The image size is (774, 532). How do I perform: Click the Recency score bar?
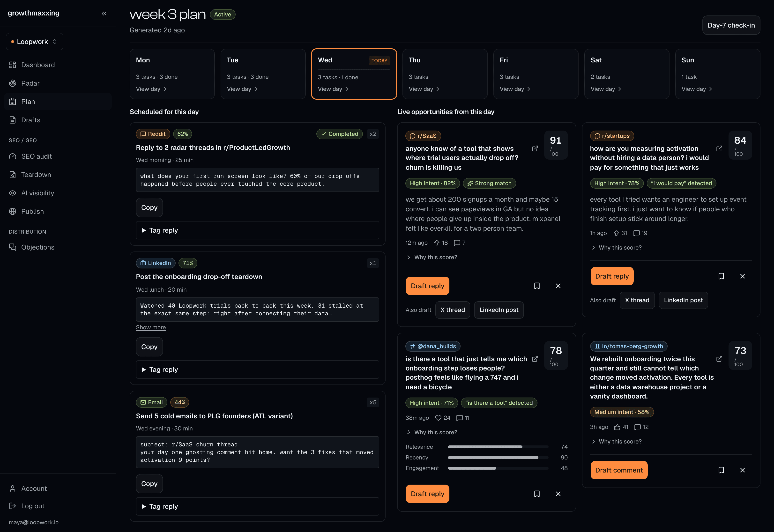498,457
